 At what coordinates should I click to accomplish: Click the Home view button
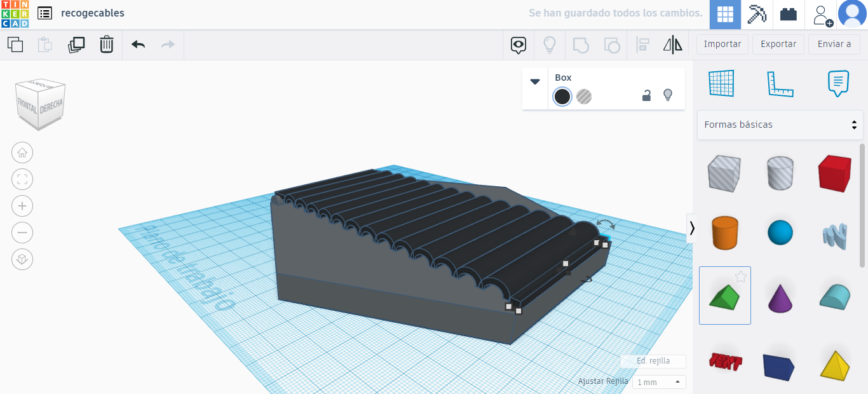click(22, 153)
